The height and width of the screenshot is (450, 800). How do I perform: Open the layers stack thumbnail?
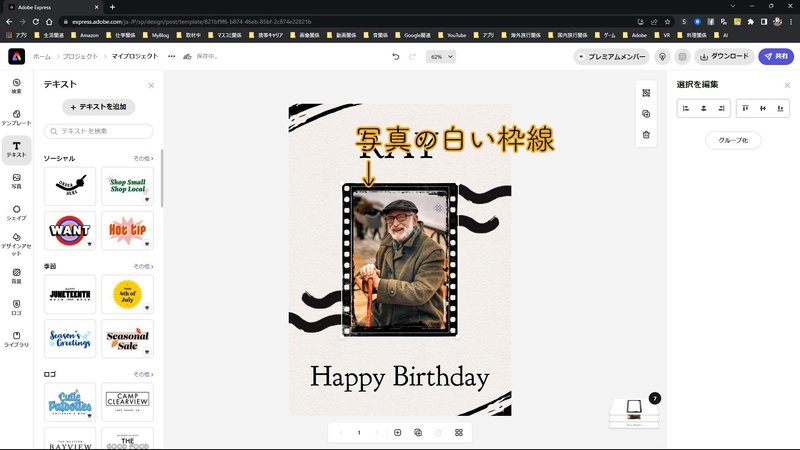pos(634,412)
